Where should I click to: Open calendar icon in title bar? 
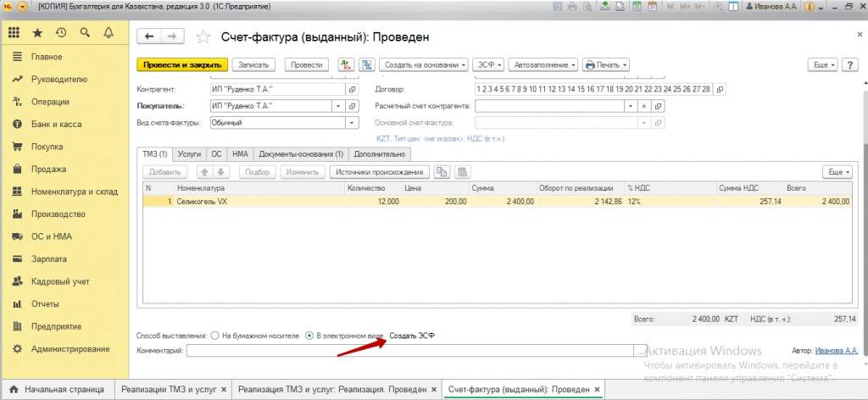click(x=653, y=7)
